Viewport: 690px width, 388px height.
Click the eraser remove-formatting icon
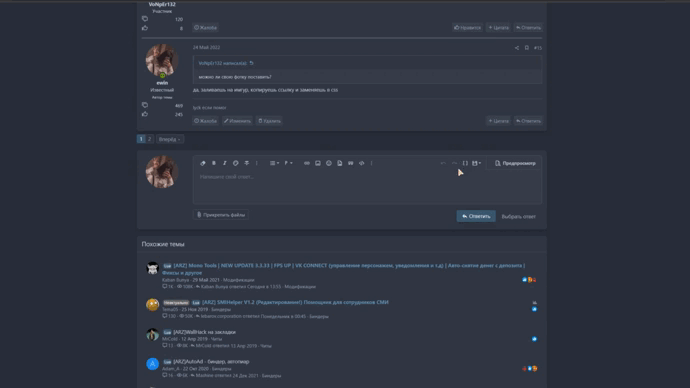point(203,163)
